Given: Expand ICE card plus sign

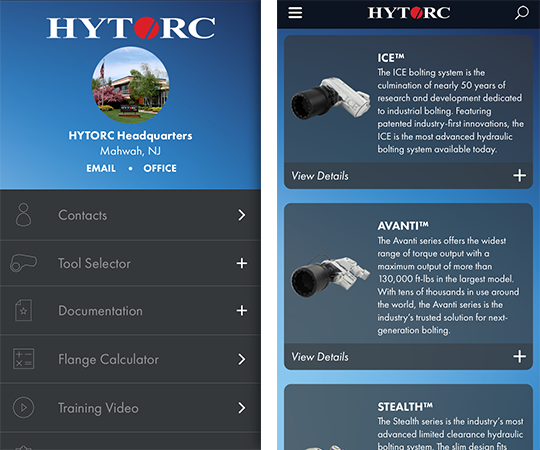Looking at the screenshot, I should (x=519, y=175).
